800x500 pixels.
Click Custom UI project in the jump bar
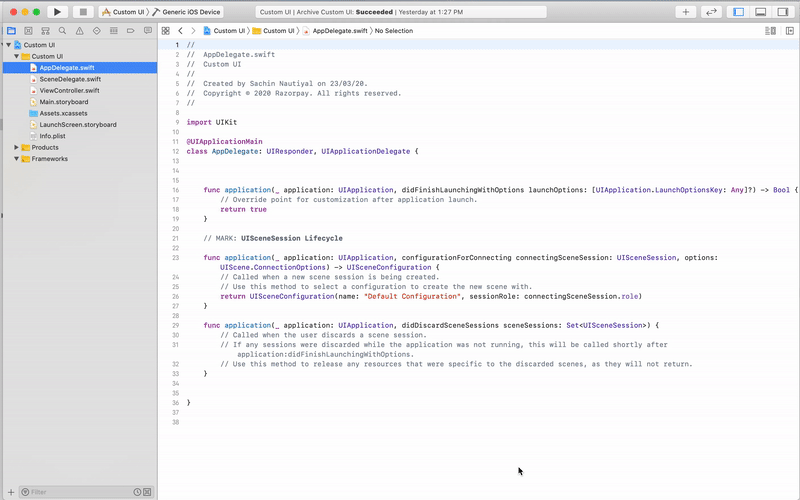[224, 31]
